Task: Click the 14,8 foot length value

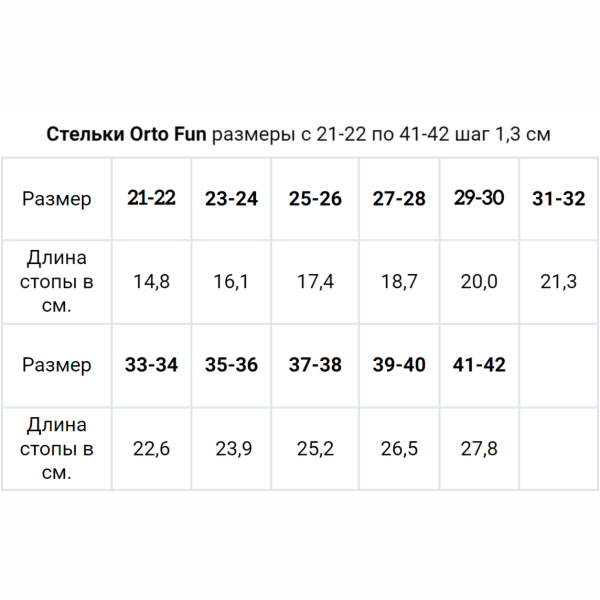Action: click(151, 282)
